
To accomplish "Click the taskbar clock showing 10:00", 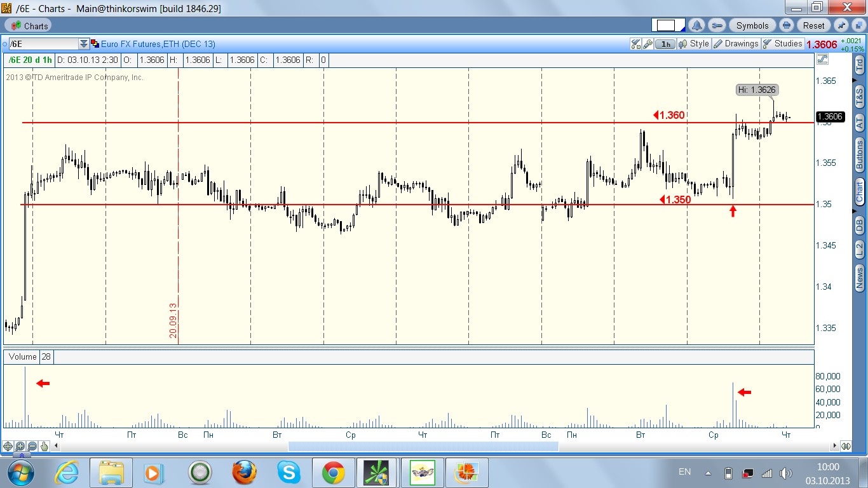I will [829, 467].
